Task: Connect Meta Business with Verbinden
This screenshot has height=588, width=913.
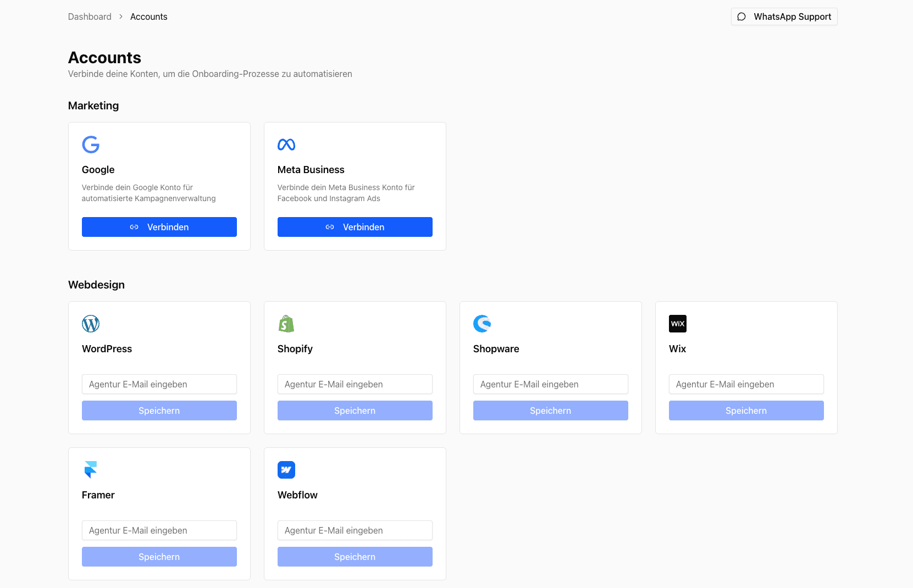Action: point(355,227)
